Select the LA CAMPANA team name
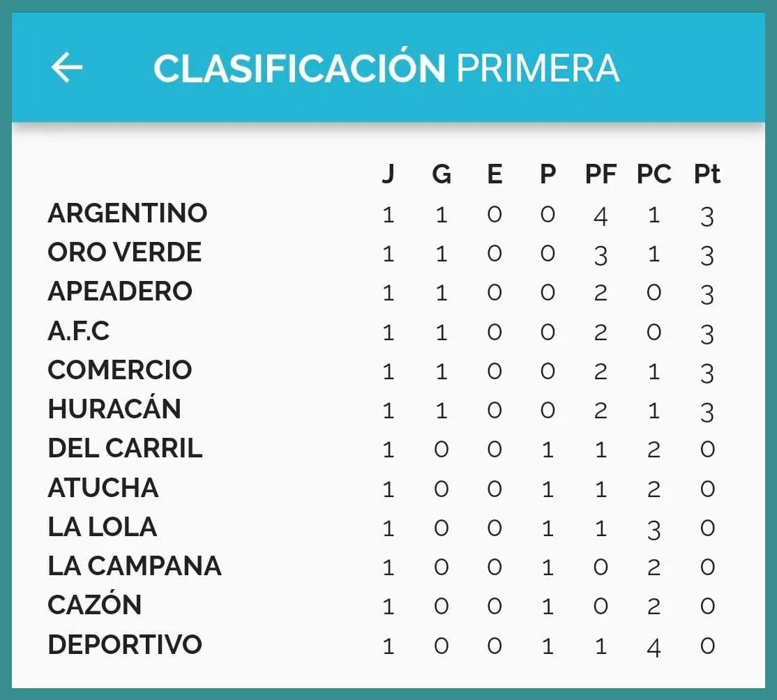Screen dimensions: 777x700 click(135, 565)
